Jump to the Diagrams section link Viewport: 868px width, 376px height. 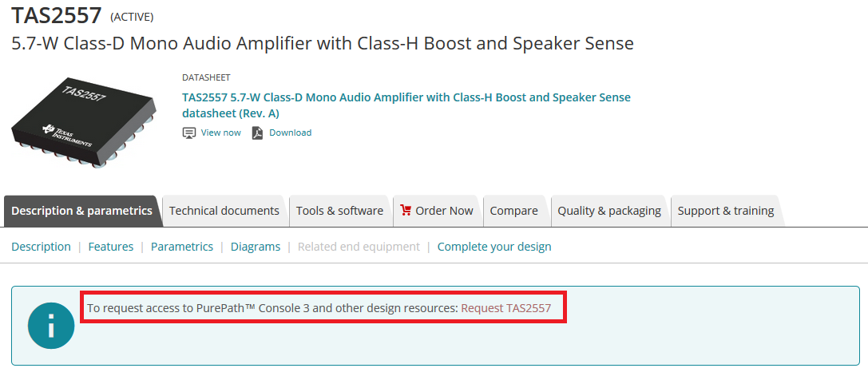[x=256, y=247]
